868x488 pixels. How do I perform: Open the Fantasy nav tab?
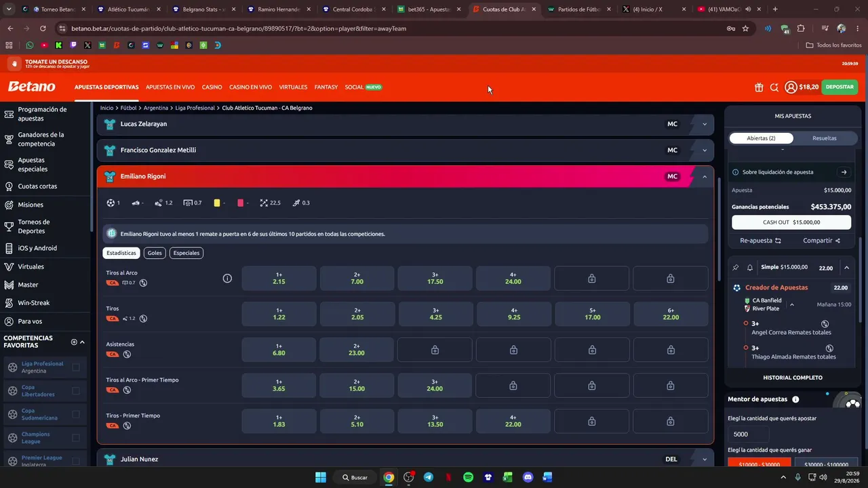pyautogui.click(x=326, y=87)
